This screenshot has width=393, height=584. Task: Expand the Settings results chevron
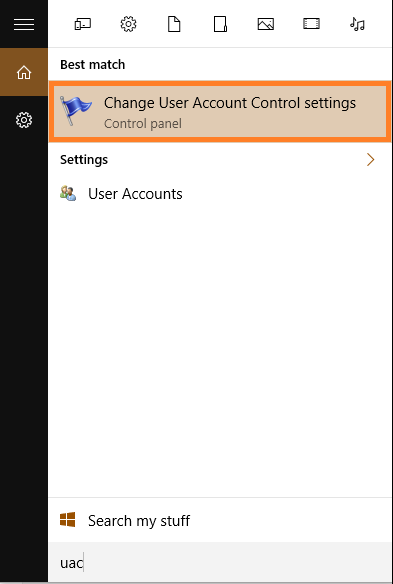coord(371,160)
